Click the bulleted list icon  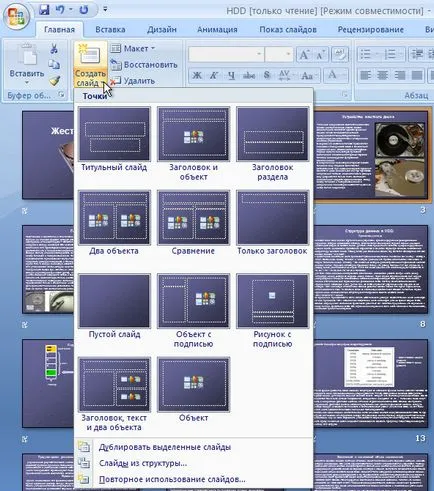(366, 54)
